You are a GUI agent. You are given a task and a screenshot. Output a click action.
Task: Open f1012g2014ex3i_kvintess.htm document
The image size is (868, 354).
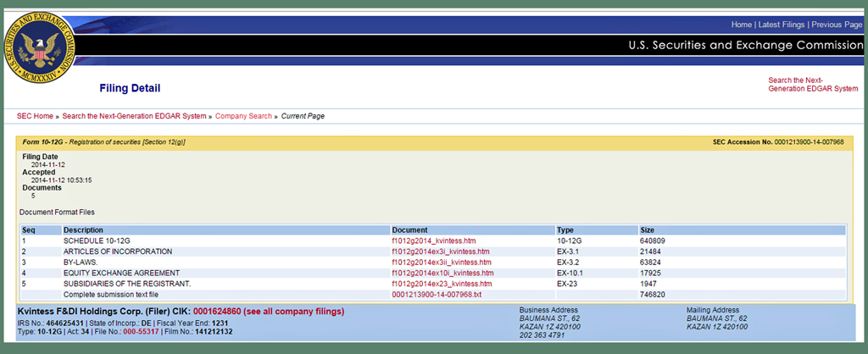click(441, 252)
